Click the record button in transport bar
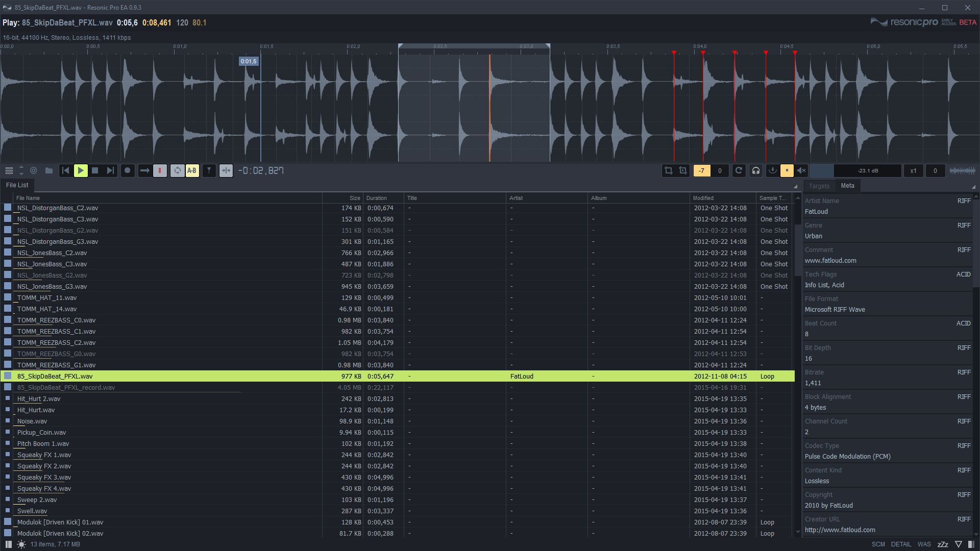The height and width of the screenshot is (551, 980). tap(127, 170)
